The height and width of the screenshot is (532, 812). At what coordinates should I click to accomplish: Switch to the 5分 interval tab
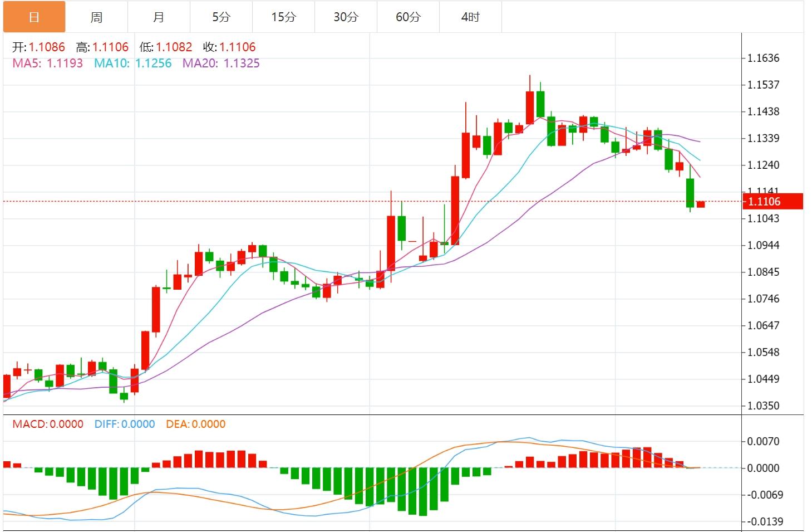click(x=221, y=17)
